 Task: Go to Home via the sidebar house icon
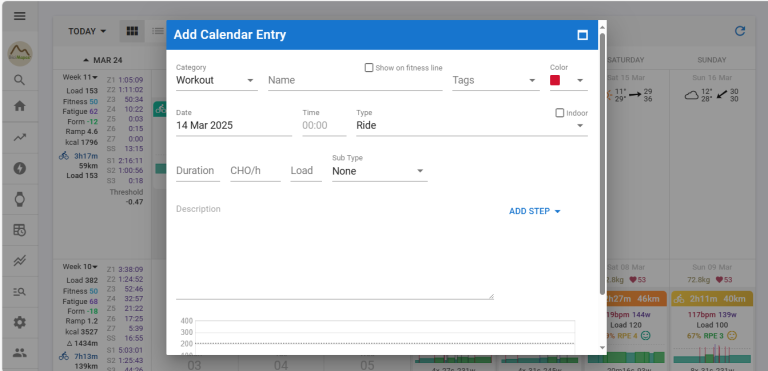point(20,106)
